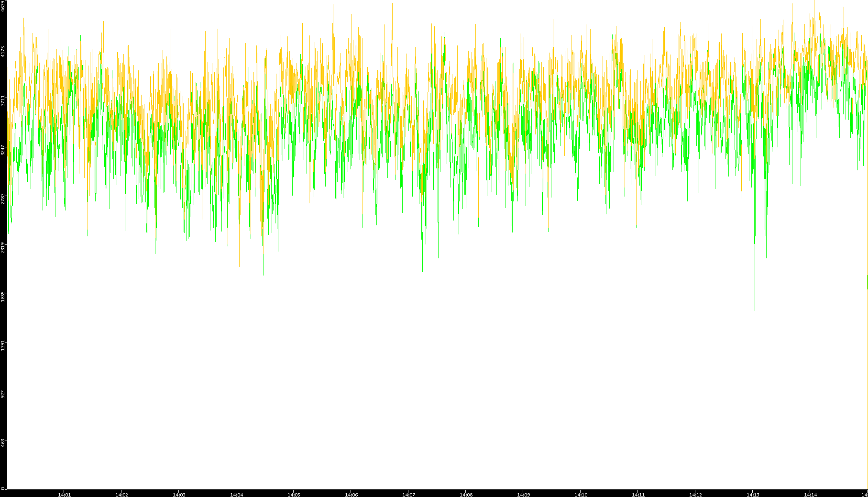This screenshot has height=497, width=868.
Task: Select the 14:07 time label
Action: [x=408, y=495]
